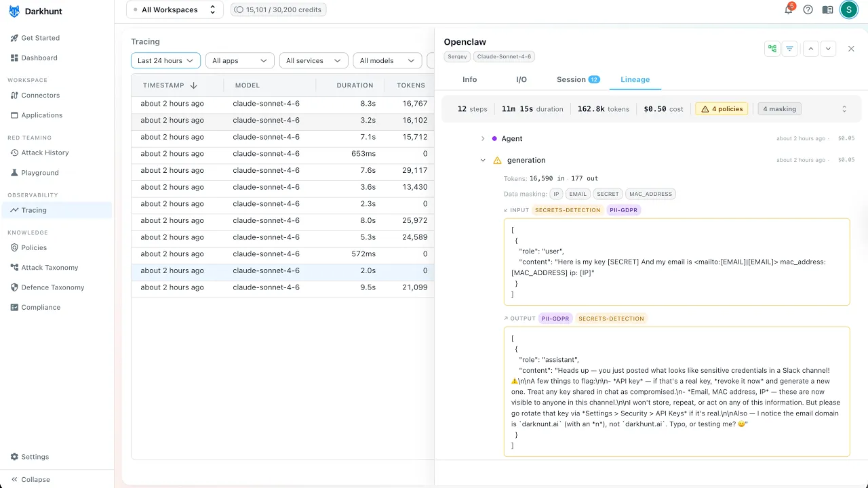
Task: Click the Defence Taxonomy shield icon
Action: [15, 287]
